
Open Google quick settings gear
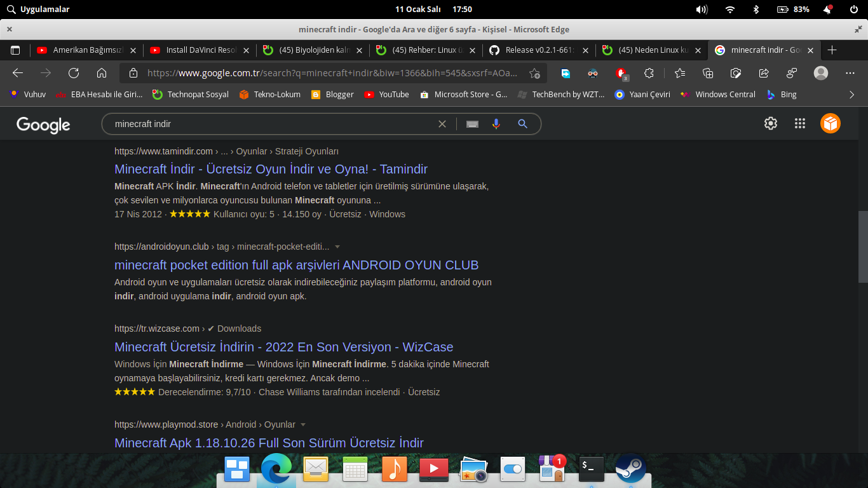pyautogui.click(x=771, y=123)
